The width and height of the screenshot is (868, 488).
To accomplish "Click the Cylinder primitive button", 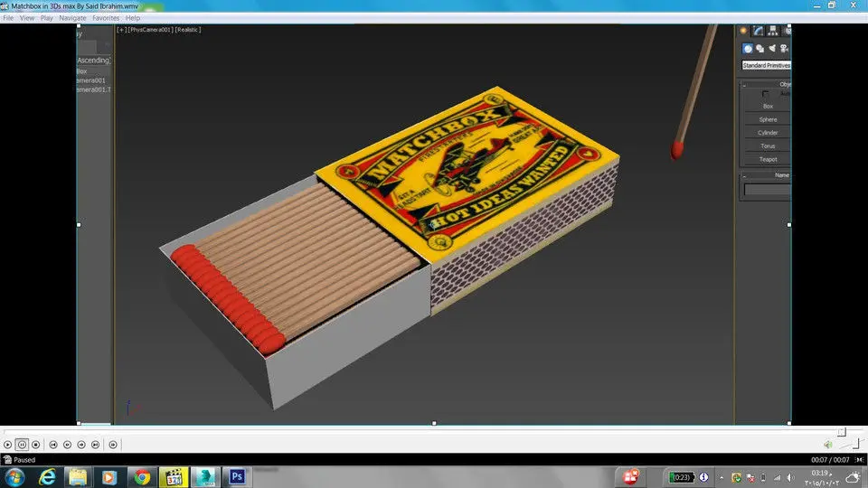I will point(768,133).
